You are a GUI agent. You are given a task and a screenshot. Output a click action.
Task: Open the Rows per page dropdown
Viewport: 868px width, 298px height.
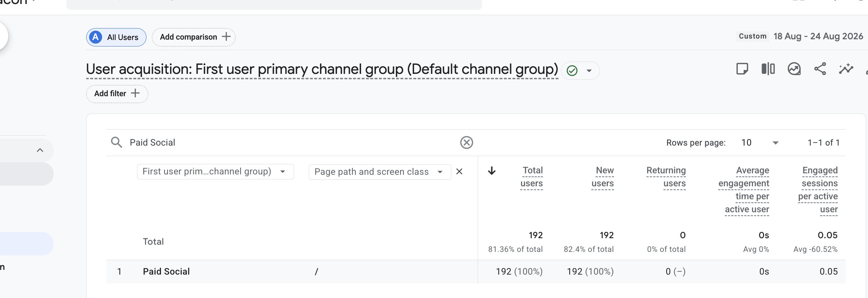pyautogui.click(x=760, y=143)
